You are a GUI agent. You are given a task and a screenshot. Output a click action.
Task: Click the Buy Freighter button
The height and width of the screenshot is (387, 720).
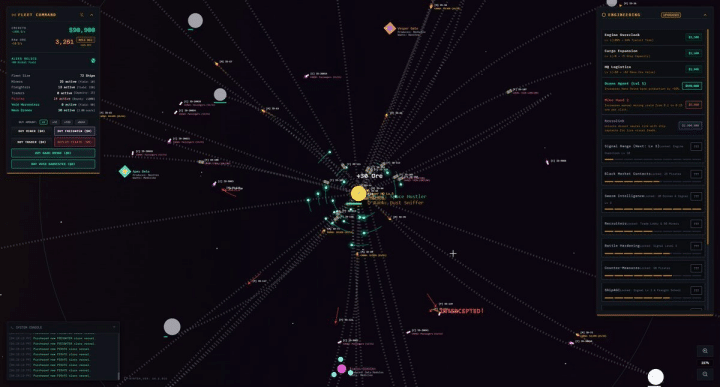75,131
